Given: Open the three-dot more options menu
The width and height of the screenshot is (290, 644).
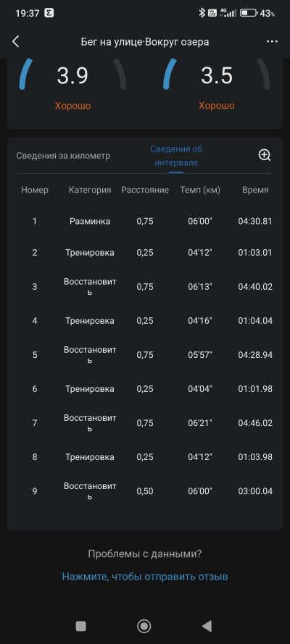Looking at the screenshot, I should click(272, 41).
